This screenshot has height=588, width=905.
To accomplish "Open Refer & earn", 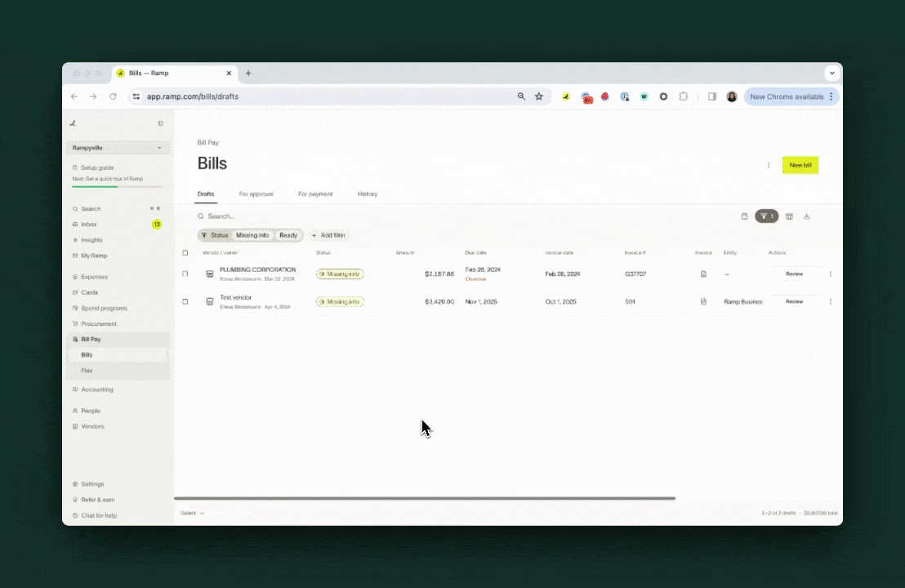I will [97, 500].
